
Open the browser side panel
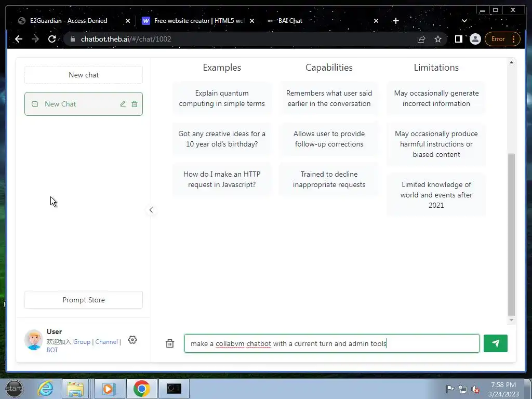pos(458,39)
